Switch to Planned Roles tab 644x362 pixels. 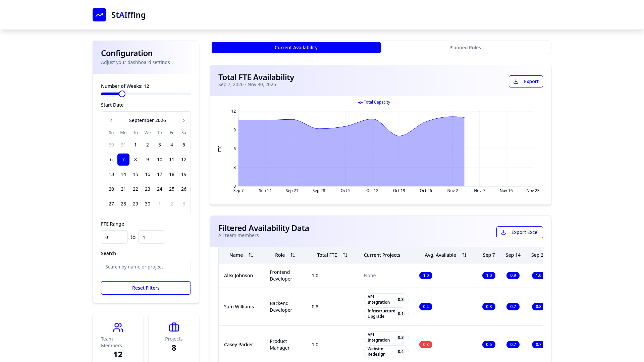click(465, 48)
